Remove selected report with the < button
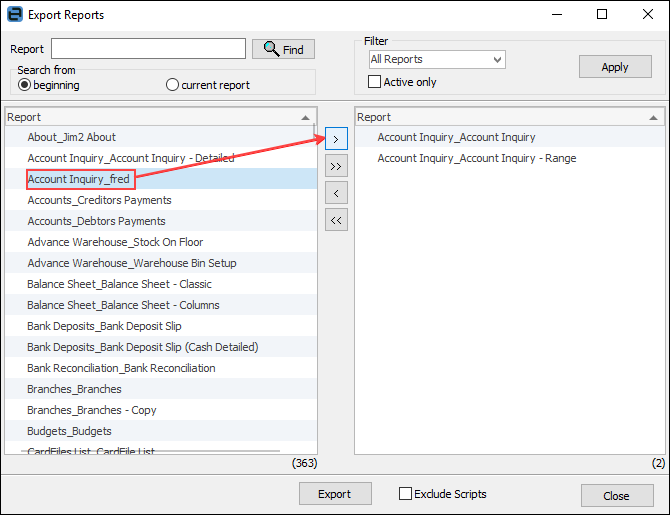 (336, 193)
